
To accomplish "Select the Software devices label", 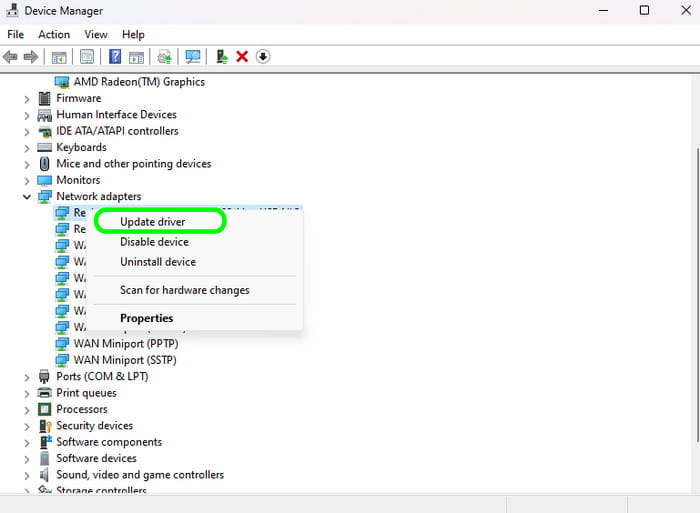I will [96, 459].
